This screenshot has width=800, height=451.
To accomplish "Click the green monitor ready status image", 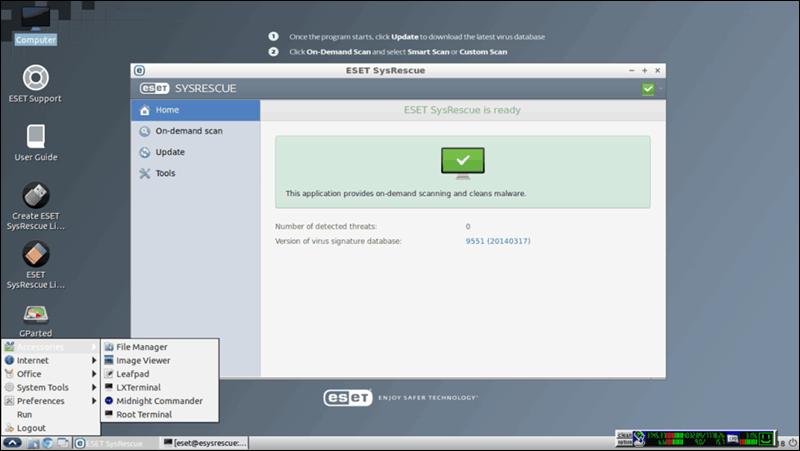I will pos(463,163).
